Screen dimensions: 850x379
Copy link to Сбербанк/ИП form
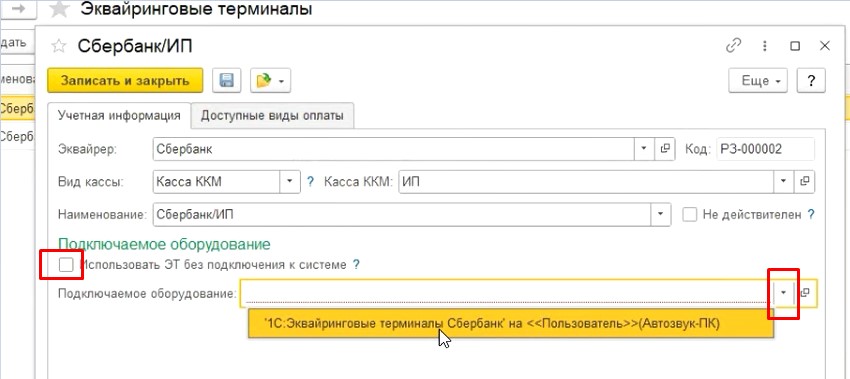point(733,46)
